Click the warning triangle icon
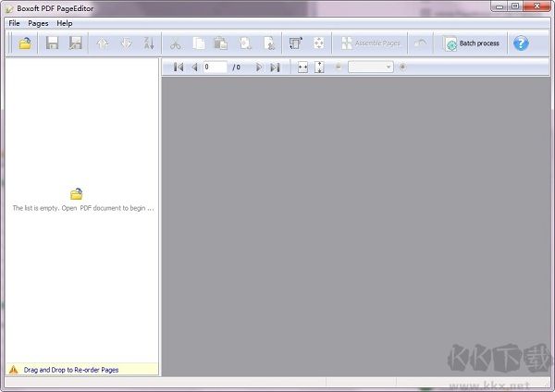Viewport: 555px width, 392px height. coord(14,370)
